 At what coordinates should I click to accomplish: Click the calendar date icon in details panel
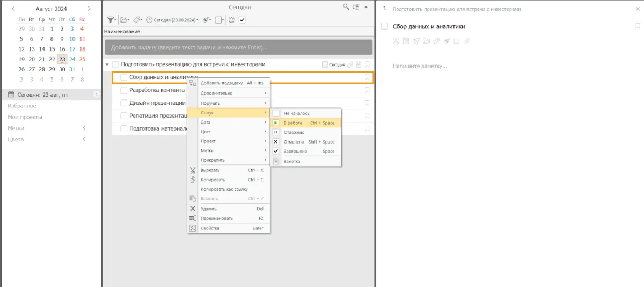[x=406, y=41]
